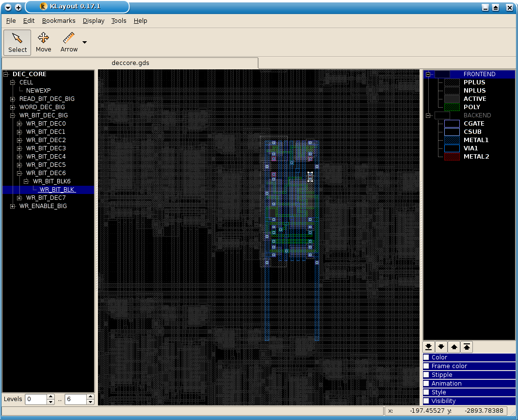Select the Select tool in toolbar

pyautogui.click(x=17, y=42)
